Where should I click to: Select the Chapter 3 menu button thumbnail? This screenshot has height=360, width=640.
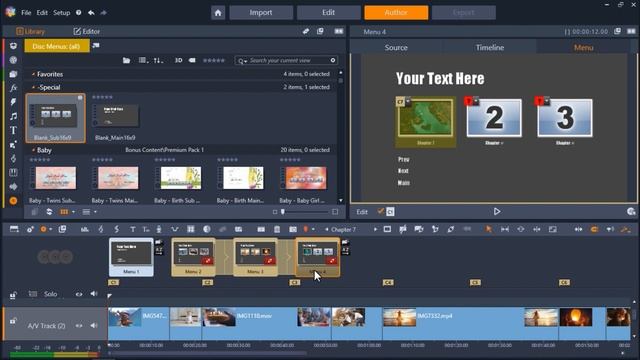565,118
